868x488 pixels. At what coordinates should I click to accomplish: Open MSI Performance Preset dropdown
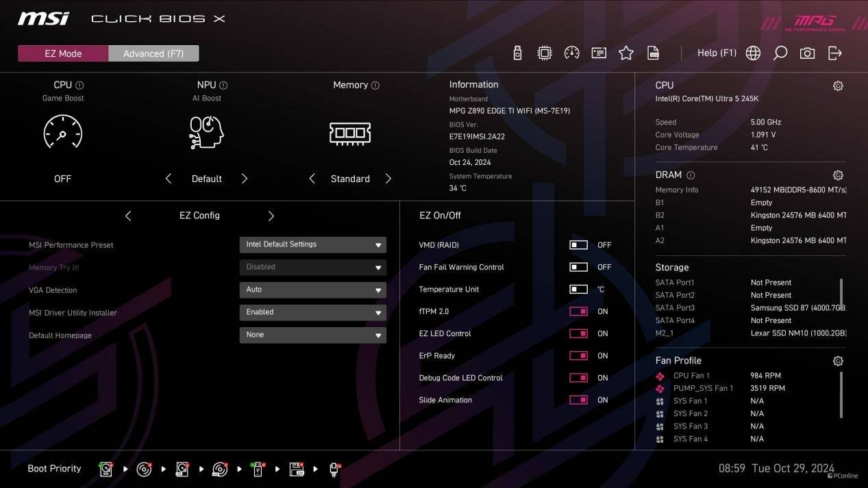click(x=312, y=244)
